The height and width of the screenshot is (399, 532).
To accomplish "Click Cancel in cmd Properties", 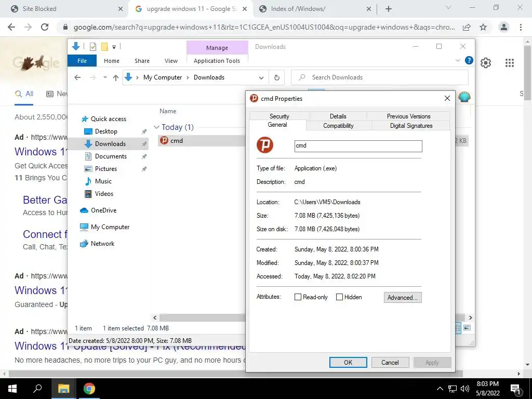I will 390,362.
